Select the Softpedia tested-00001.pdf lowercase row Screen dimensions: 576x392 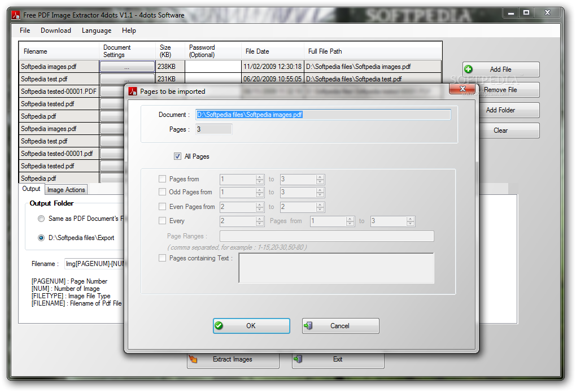(59, 154)
